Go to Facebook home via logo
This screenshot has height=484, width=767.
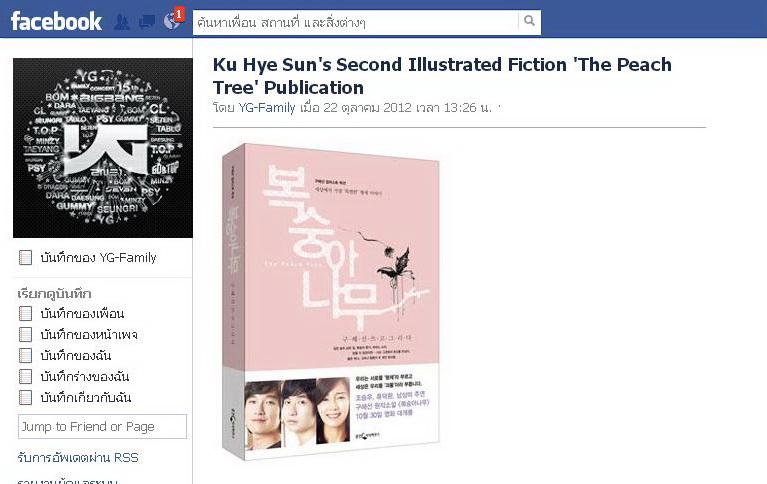56,22
